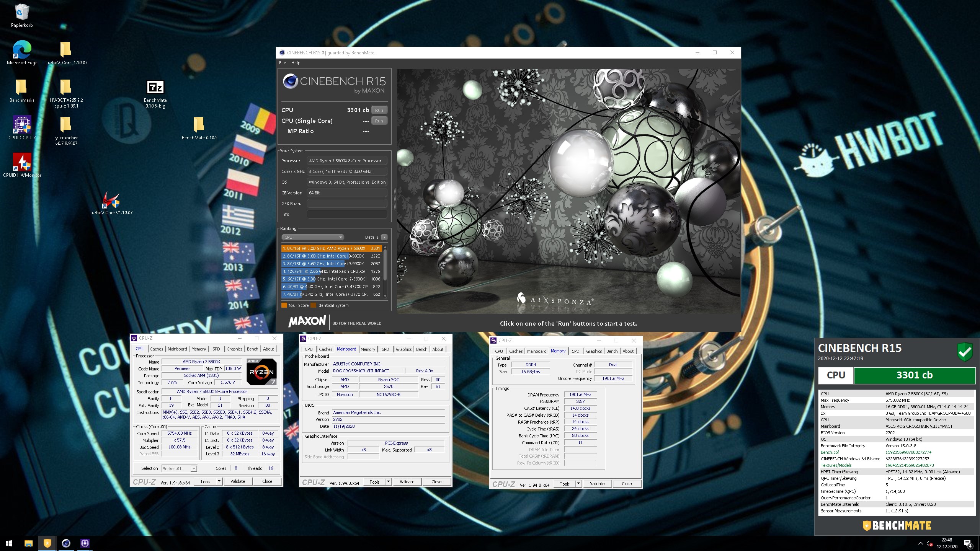Click DRAM Frequency value 1901.6 MHz
The width and height of the screenshot is (980, 551).
coord(580,395)
